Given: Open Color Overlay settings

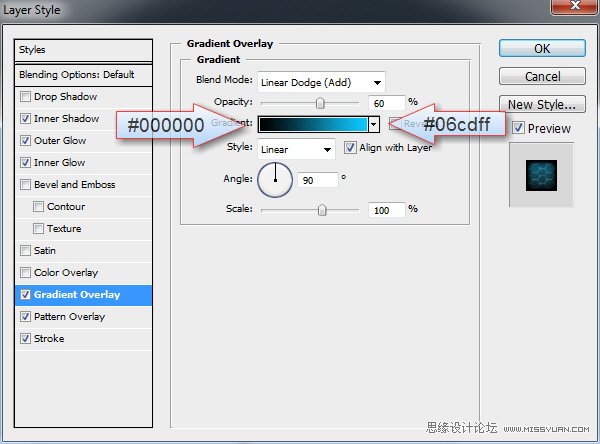Looking at the screenshot, I should pos(66,273).
